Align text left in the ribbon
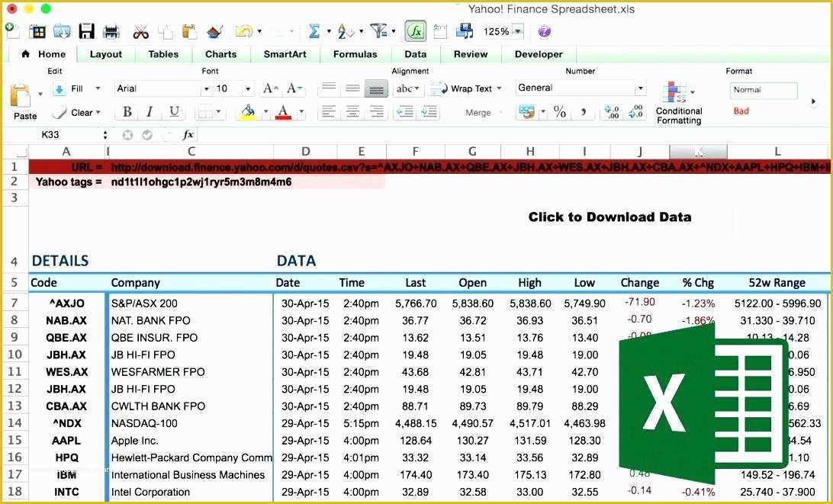Screen dimensions: 833x504 [x=330, y=112]
